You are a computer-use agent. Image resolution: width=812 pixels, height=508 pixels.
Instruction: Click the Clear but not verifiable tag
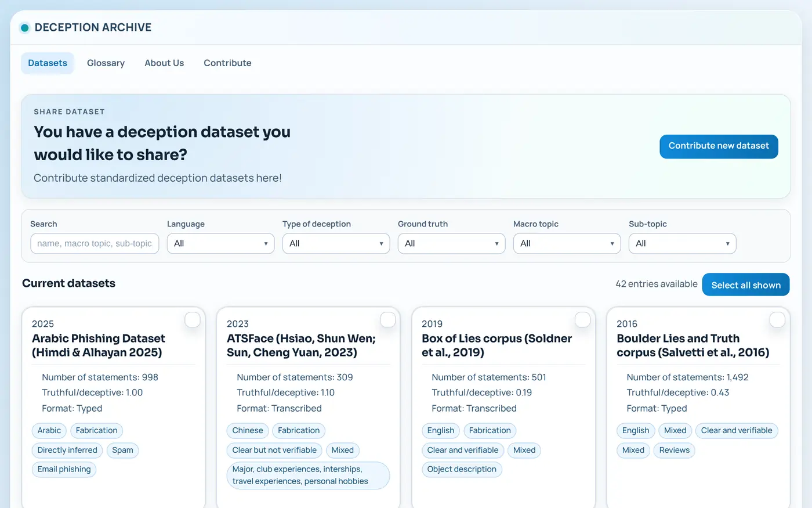[x=274, y=451]
